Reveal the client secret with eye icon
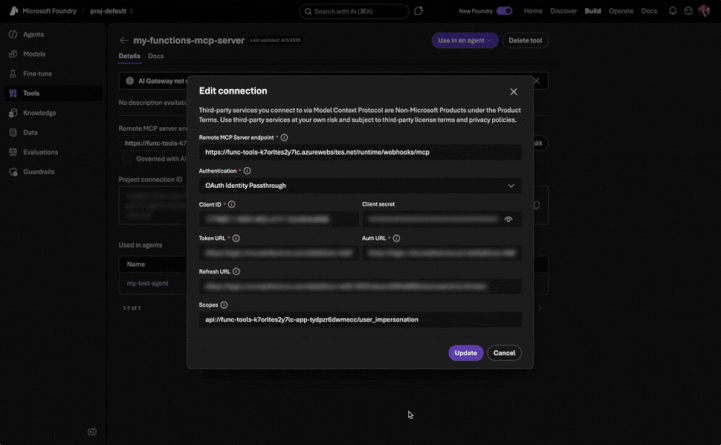 tap(508, 219)
